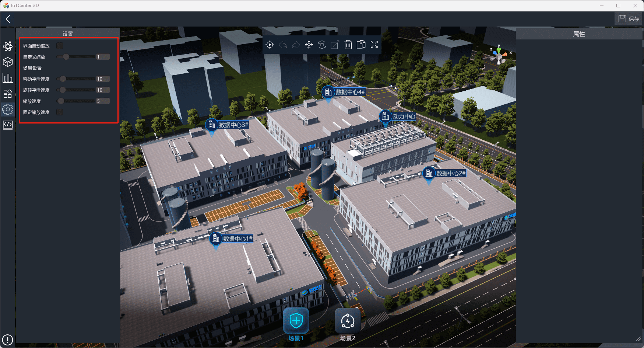Maximize the IoTCenter 3D window
The image size is (644, 348).
click(618, 6)
